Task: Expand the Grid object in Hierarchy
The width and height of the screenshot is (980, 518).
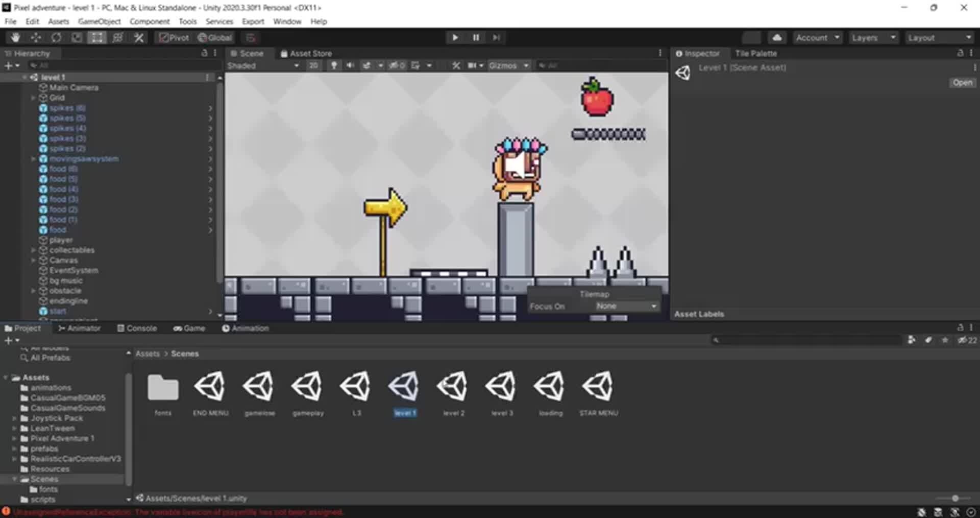Action: (x=34, y=98)
